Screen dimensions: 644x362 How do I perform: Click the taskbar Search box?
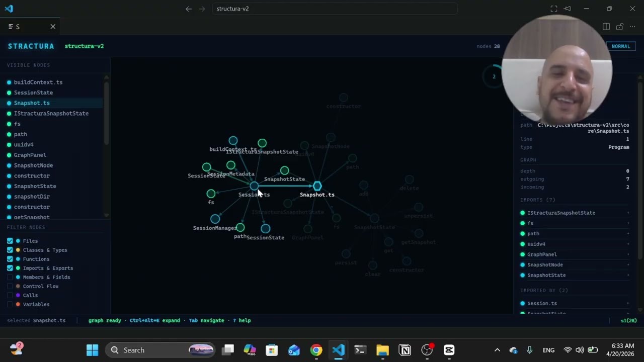pos(161,350)
